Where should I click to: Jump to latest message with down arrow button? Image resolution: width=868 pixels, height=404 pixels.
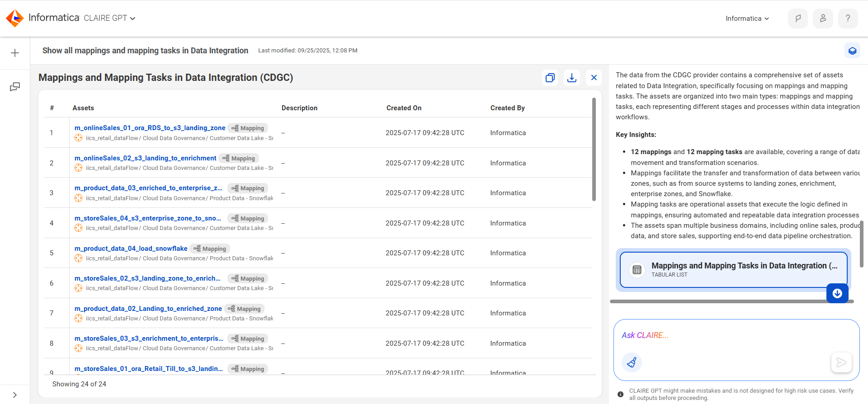click(837, 293)
